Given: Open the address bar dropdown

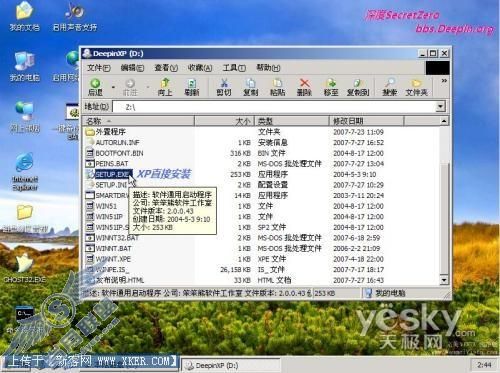Looking at the screenshot, I should pyautogui.click(x=440, y=107).
